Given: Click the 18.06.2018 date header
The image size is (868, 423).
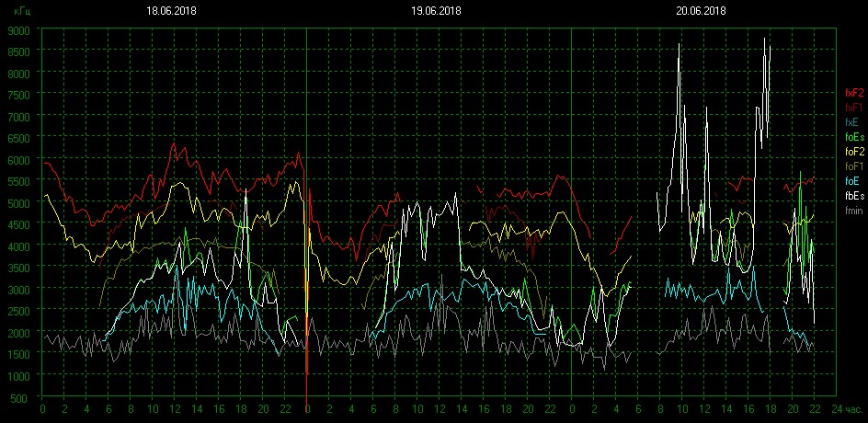Looking at the screenshot, I should point(172,11).
